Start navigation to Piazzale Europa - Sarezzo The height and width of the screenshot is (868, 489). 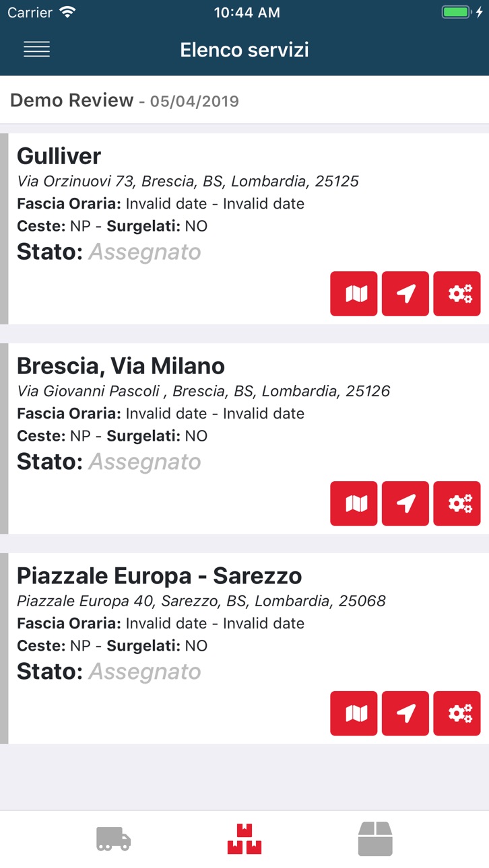click(x=405, y=713)
